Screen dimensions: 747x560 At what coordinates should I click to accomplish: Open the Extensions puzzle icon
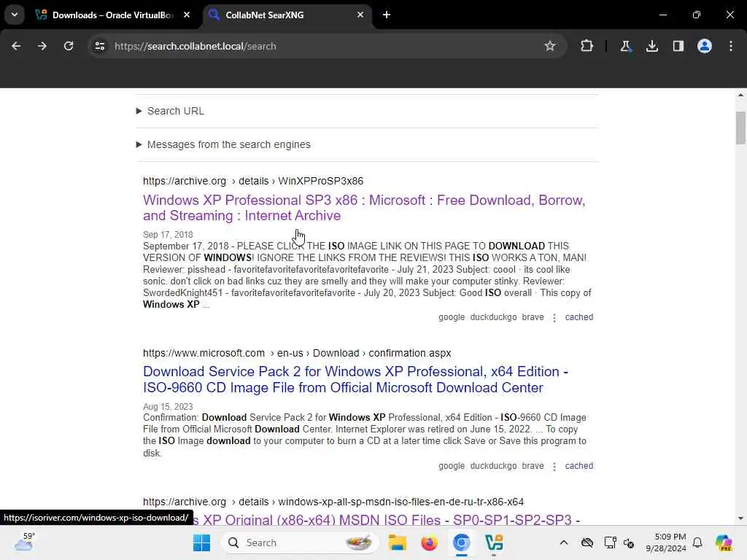pyautogui.click(x=587, y=46)
